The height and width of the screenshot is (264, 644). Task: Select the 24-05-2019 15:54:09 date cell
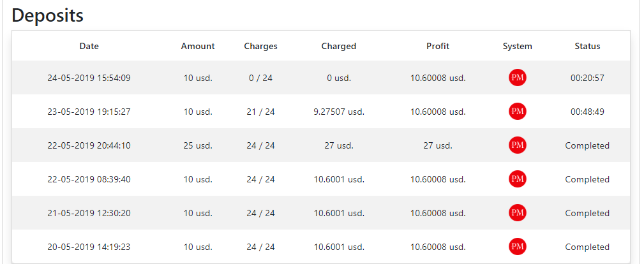click(x=89, y=78)
